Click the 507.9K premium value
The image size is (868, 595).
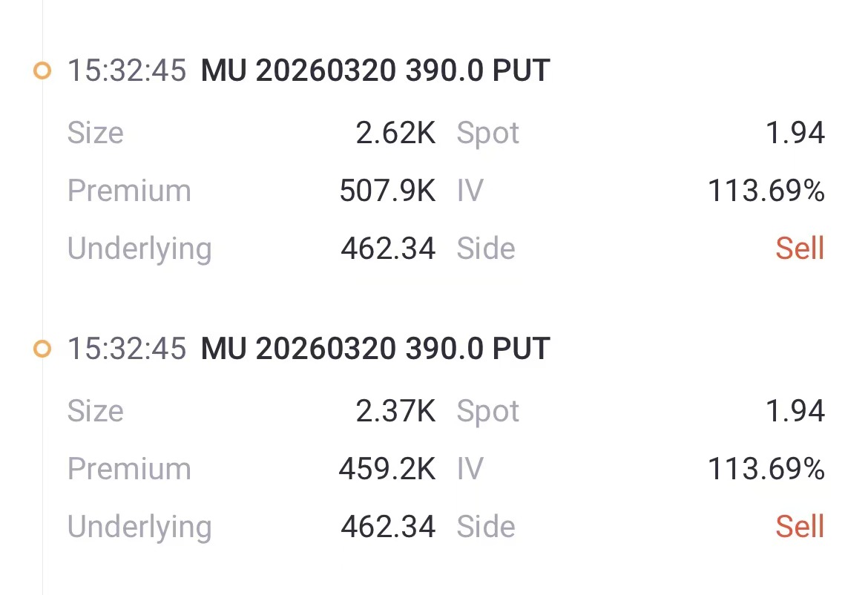tap(387, 191)
